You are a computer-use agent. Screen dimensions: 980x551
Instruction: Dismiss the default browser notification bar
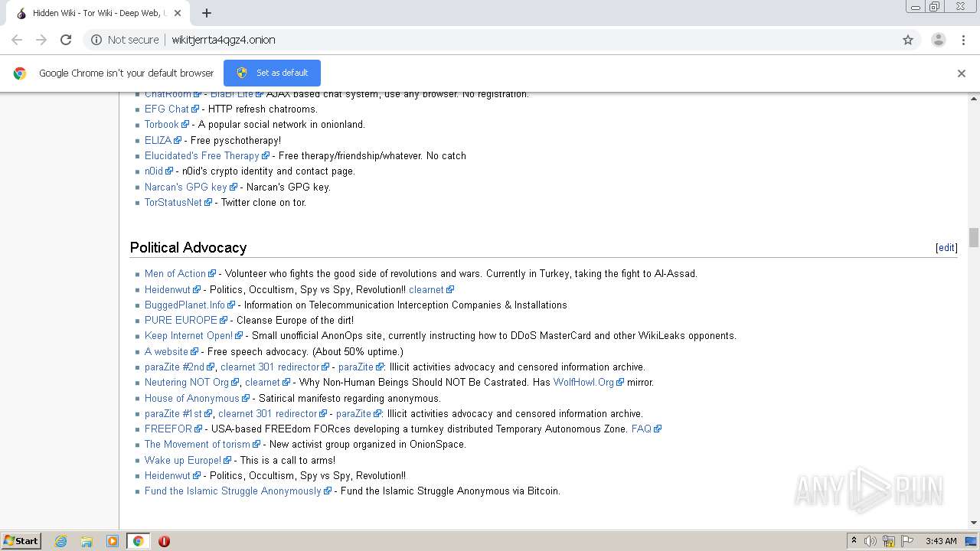tap(962, 73)
